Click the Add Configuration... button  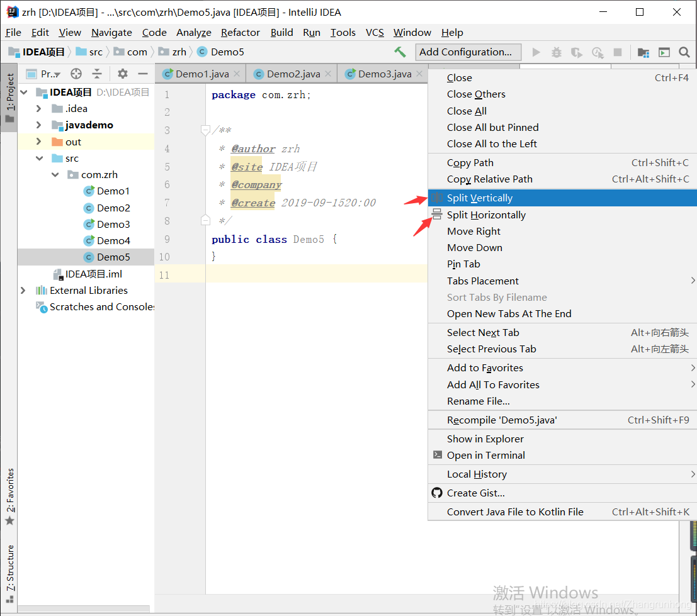468,52
